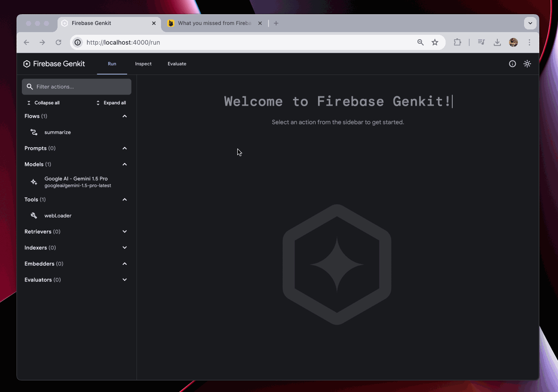This screenshot has height=392, width=558.
Task: Click Expand all button
Action: [111, 103]
